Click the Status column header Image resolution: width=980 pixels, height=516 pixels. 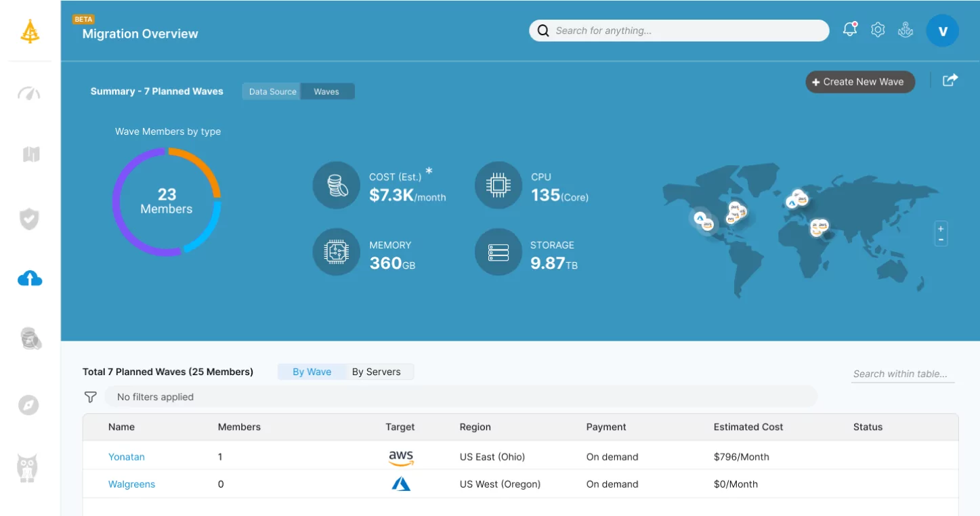click(868, 427)
